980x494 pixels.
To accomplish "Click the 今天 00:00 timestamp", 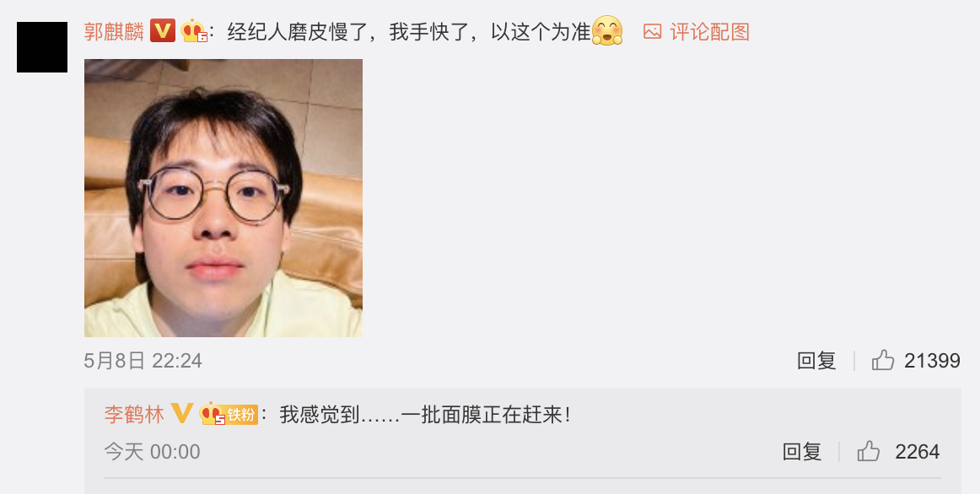I will coord(152,451).
